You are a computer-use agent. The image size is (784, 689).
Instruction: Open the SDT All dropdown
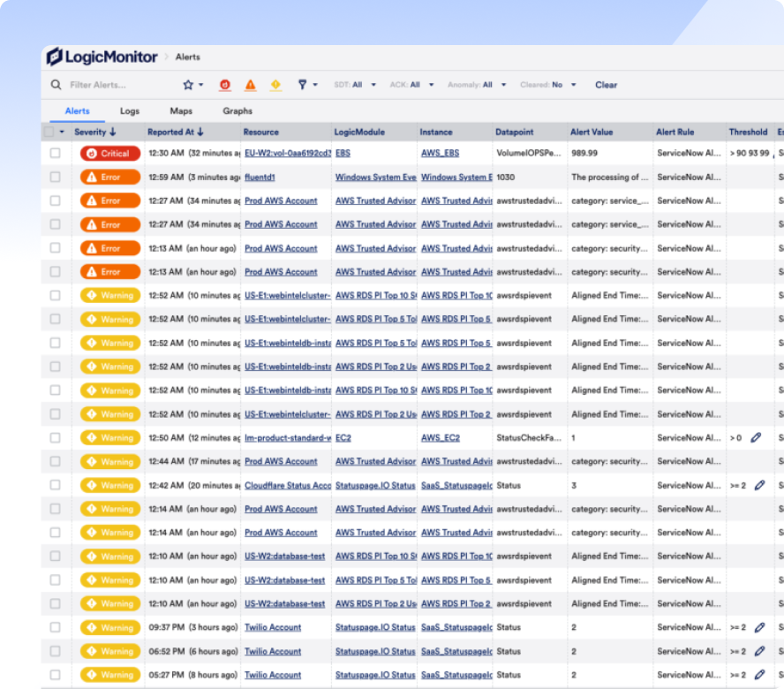355,85
